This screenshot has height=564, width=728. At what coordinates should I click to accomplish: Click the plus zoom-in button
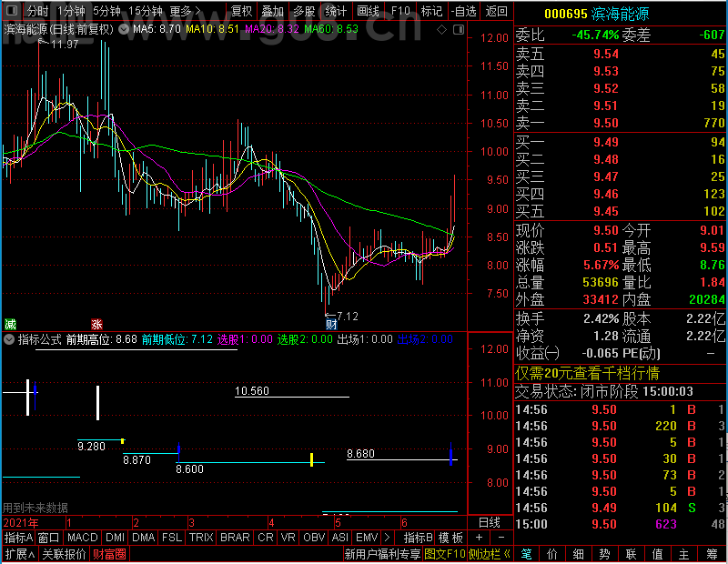[x=480, y=538]
